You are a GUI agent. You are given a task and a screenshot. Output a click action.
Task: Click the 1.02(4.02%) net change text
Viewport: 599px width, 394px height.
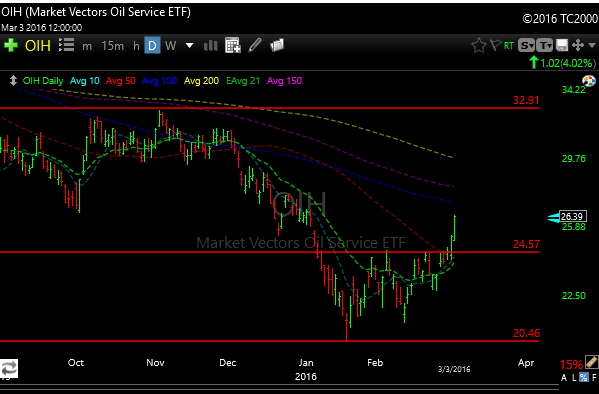[x=568, y=63]
